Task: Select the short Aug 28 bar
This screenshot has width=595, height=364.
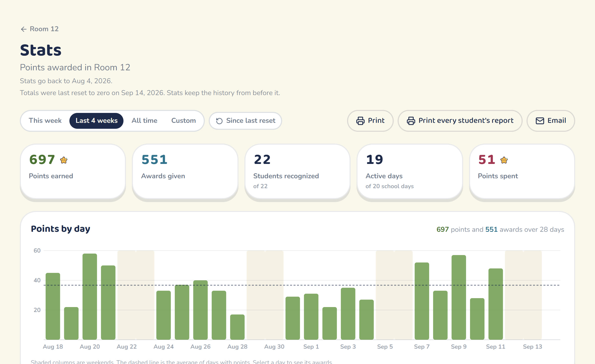Action: 237,327
